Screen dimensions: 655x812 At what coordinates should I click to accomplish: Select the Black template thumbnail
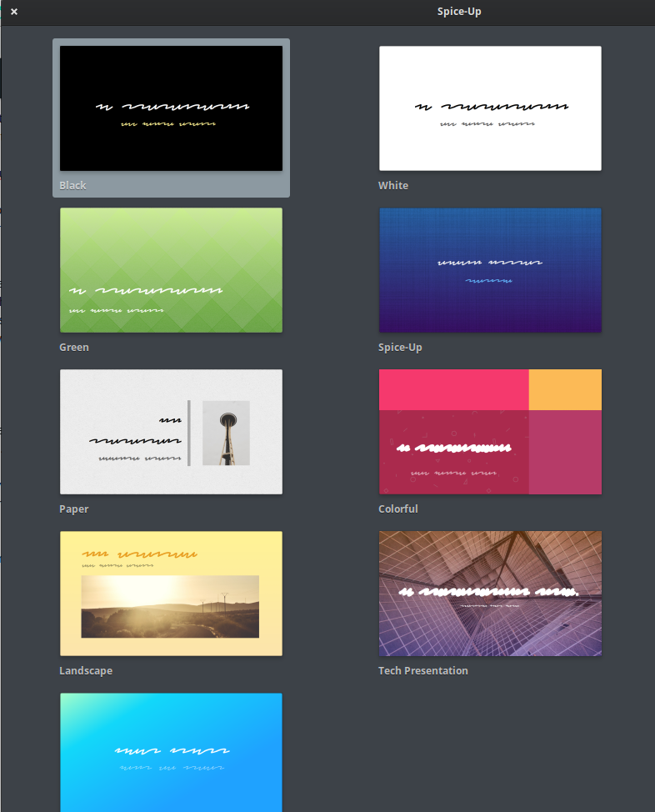pyautogui.click(x=171, y=108)
